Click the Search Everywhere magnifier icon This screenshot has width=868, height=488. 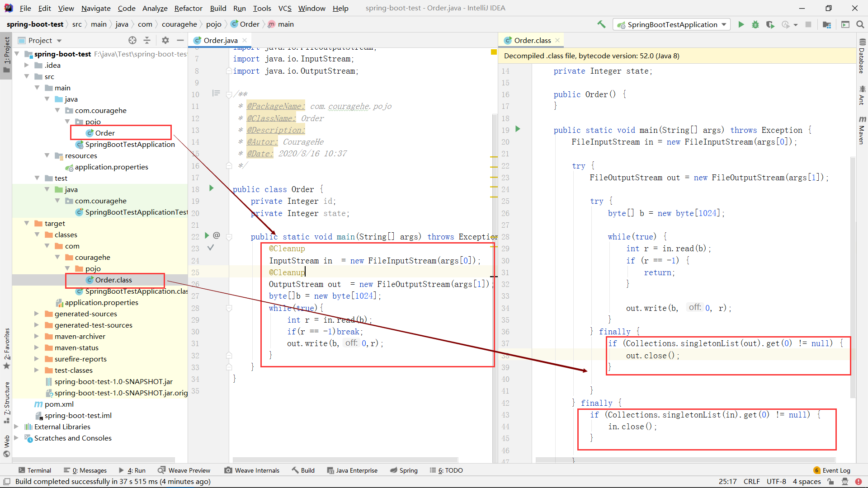click(860, 24)
